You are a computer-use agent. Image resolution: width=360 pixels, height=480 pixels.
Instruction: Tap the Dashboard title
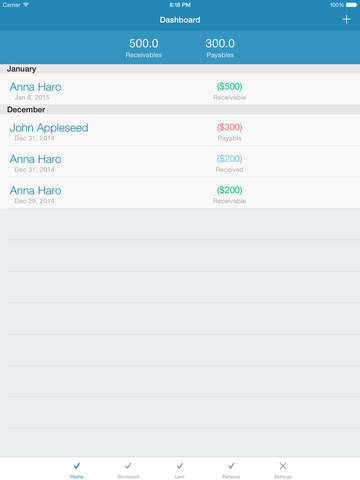pos(180,20)
